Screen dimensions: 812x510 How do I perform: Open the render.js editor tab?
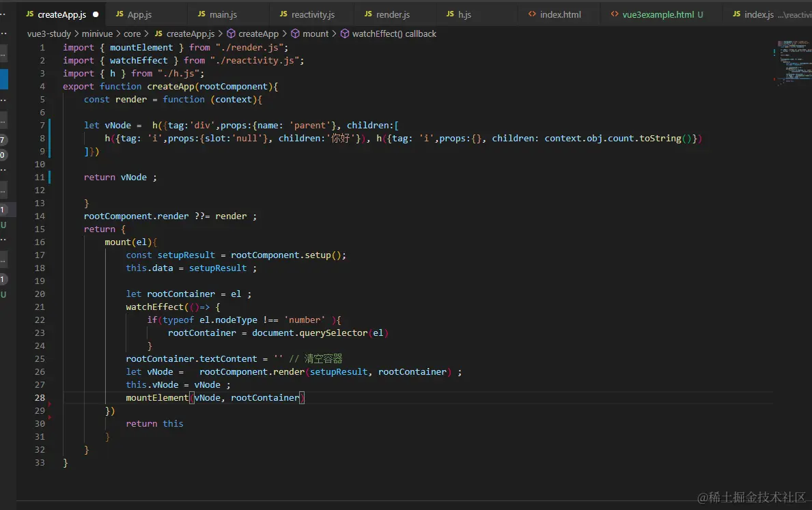point(393,14)
